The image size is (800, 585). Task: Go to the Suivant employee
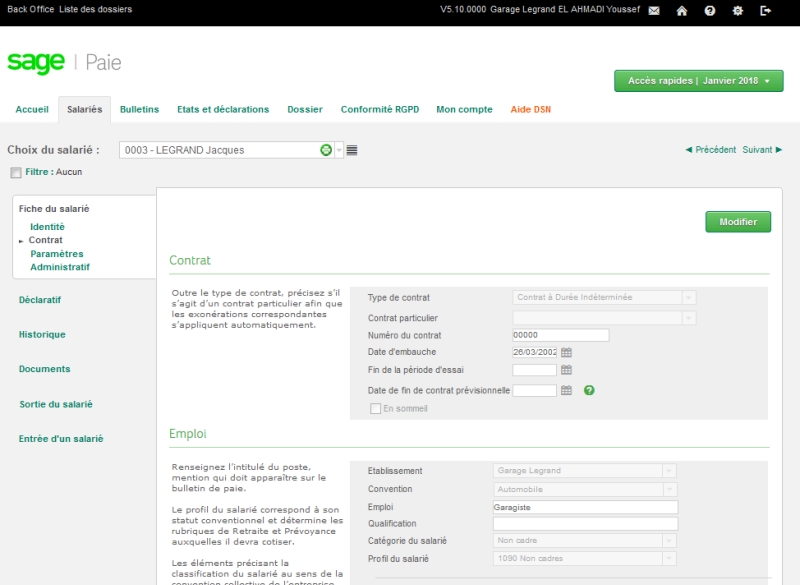pyautogui.click(x=762, y=150)
